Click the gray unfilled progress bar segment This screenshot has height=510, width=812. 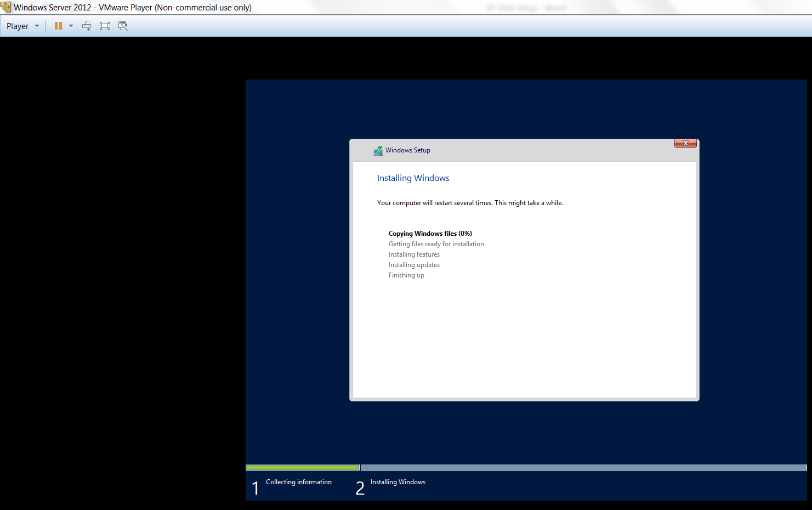point(583,468)
